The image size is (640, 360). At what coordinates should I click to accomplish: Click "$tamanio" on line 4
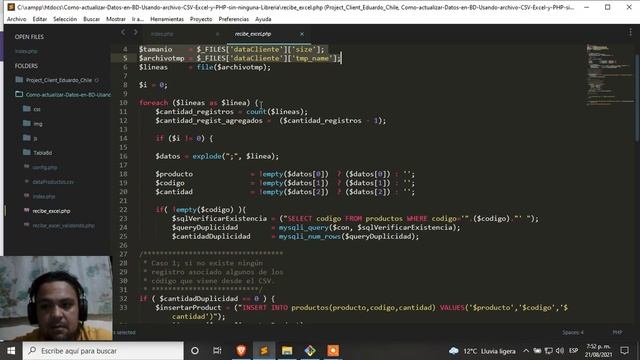156,49
